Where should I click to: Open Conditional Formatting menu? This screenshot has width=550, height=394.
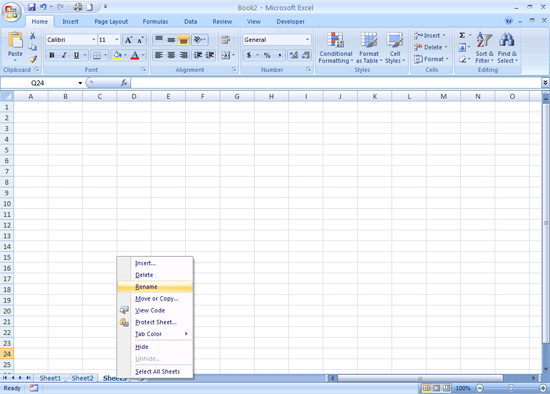(x=336, y=48)
